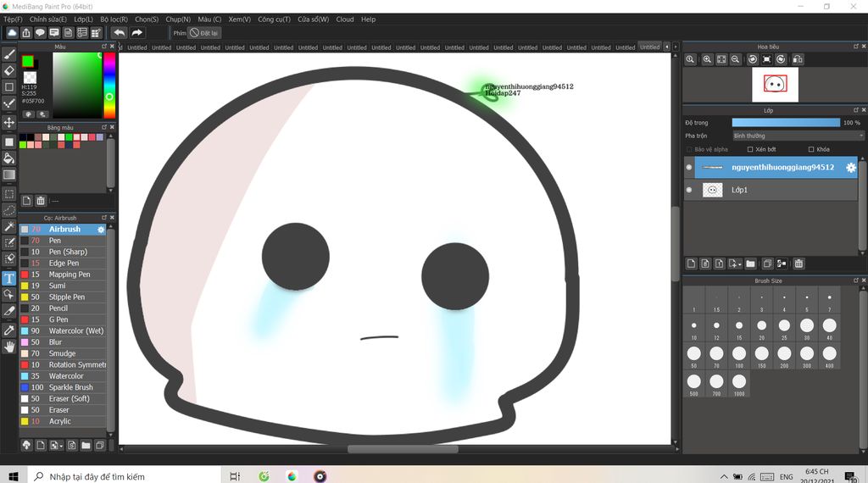Click the Độ trong opacity slider

[786, 123]
